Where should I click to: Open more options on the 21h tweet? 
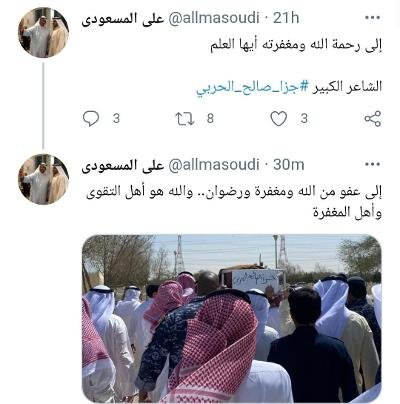373,17
